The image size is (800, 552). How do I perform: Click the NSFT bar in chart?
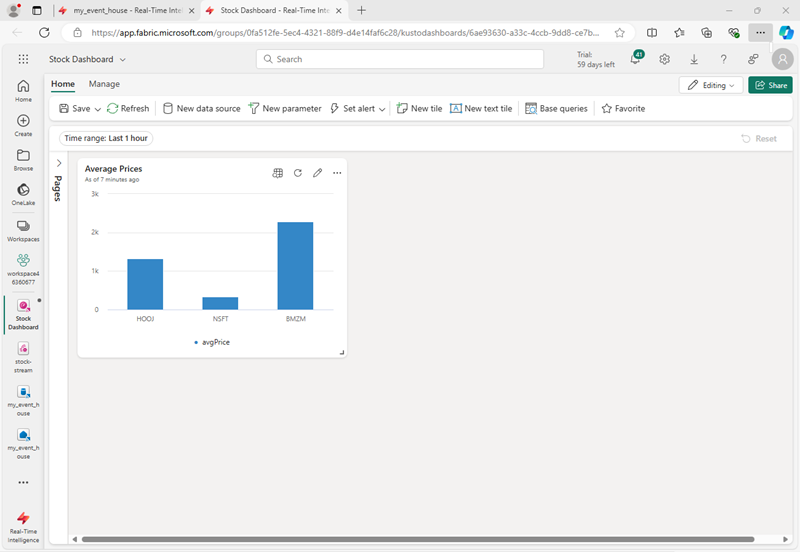pos(220,304)
